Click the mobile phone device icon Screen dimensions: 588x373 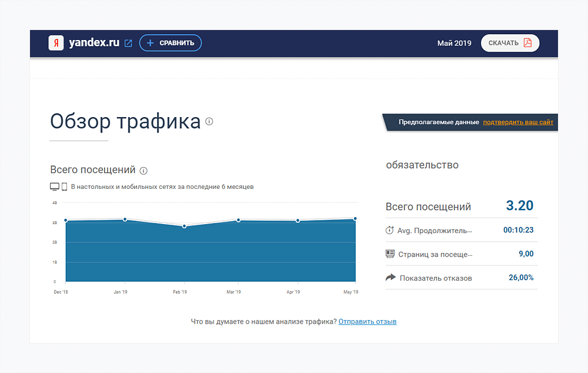[64, 186]
